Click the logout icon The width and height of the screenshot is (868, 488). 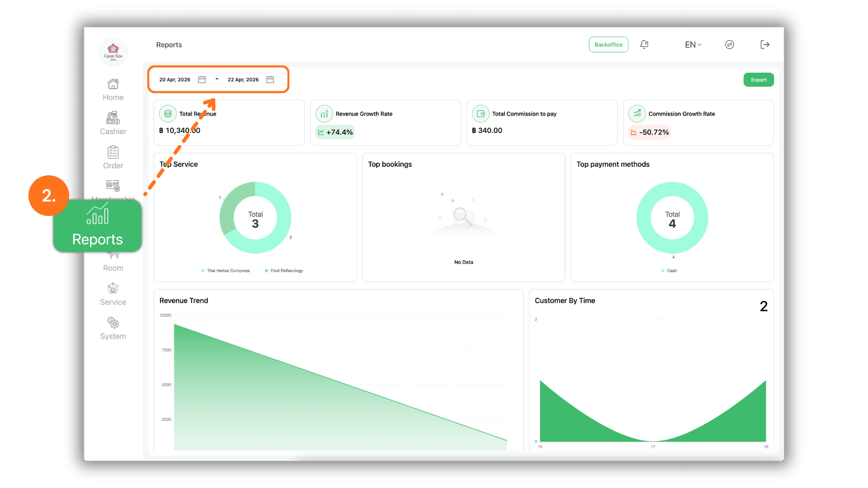pyautogui.click(x=765, y=44)
